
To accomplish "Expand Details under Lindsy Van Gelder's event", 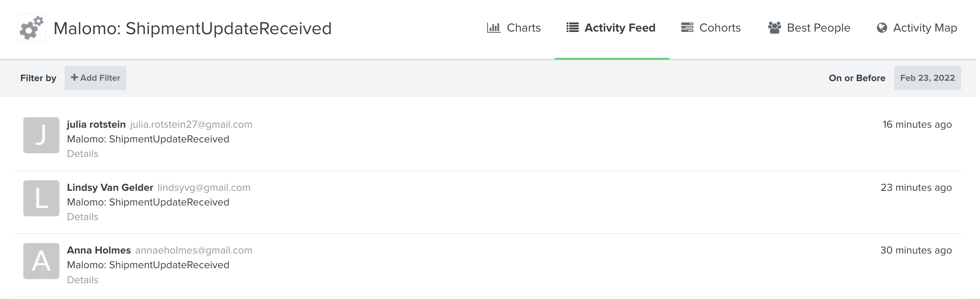I will tap(83, 217).
